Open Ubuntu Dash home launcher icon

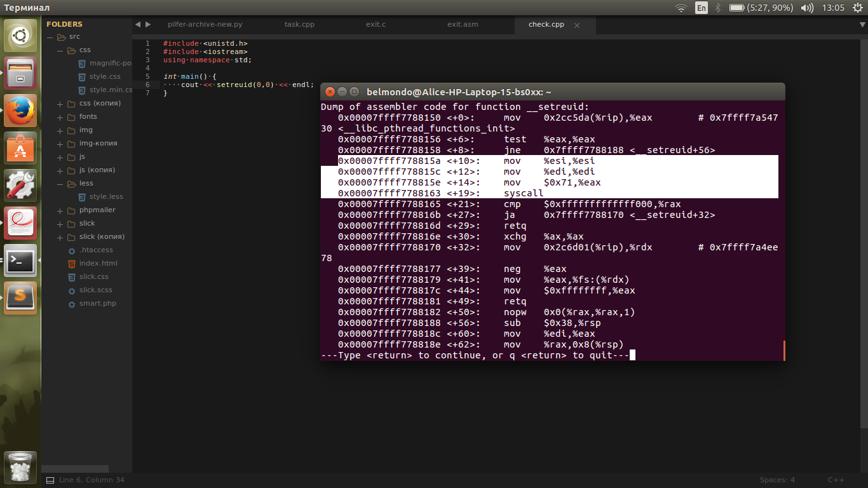[20, 36]
